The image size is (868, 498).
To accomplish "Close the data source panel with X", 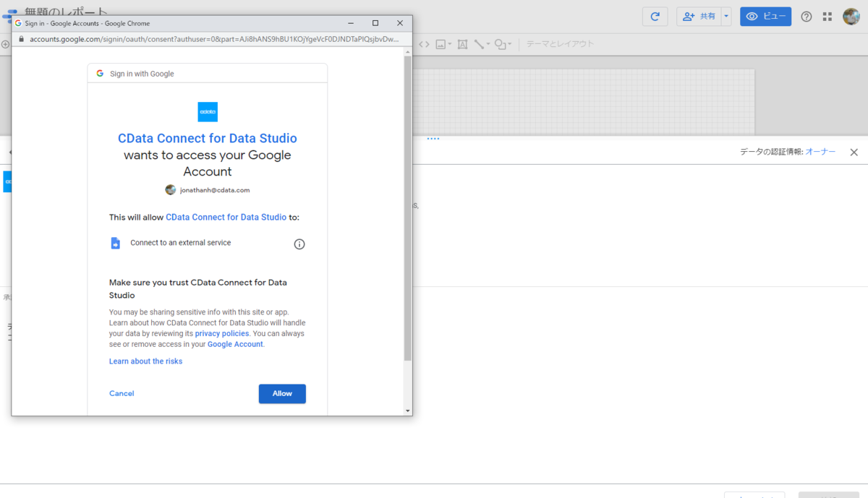I will coord(854,153).
